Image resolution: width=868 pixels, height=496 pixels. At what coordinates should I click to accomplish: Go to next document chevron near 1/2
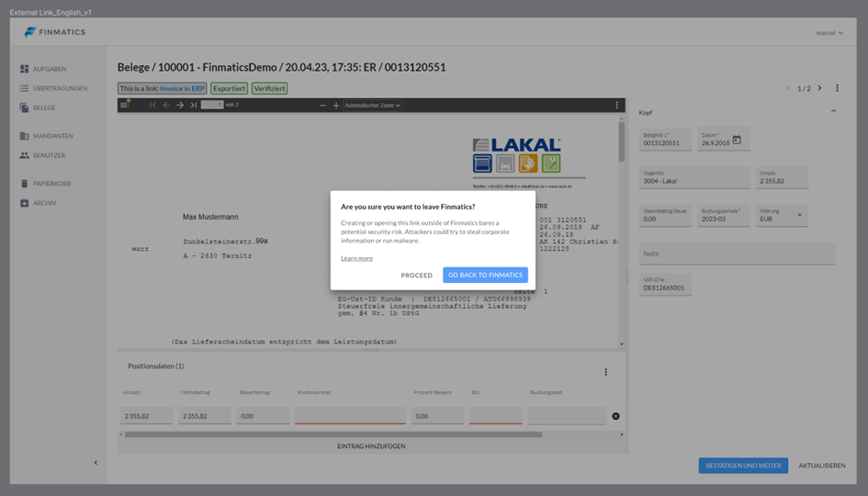pyautogui.click(x=820, y=88)
